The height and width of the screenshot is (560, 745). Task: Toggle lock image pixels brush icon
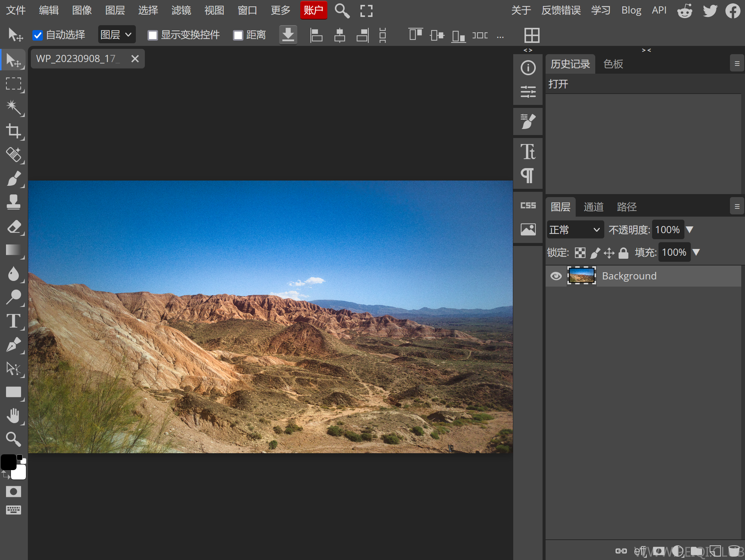tap(595, 253)
